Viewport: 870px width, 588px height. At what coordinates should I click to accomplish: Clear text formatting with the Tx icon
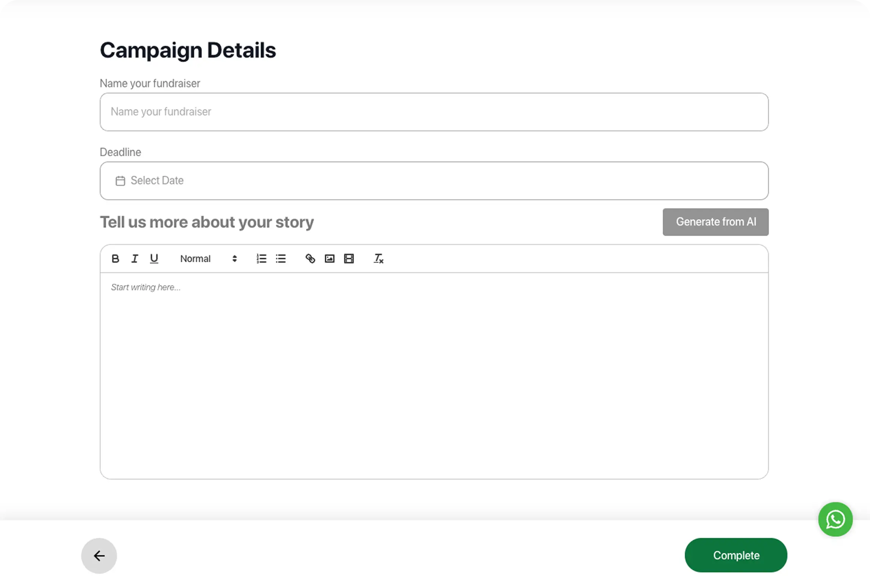tap(379, 259)
